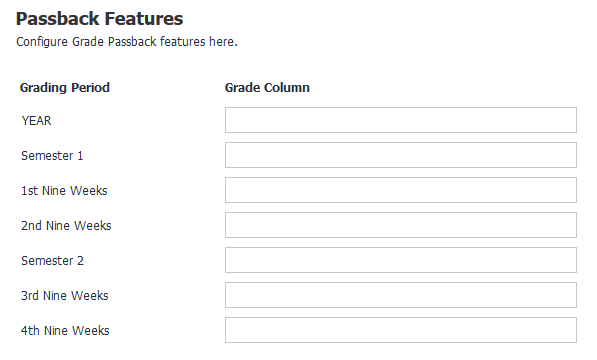The width and height of the screenshot is (597, 360).
Task: Click the 4th Nine Weeks label
Action: coord(65,331)
